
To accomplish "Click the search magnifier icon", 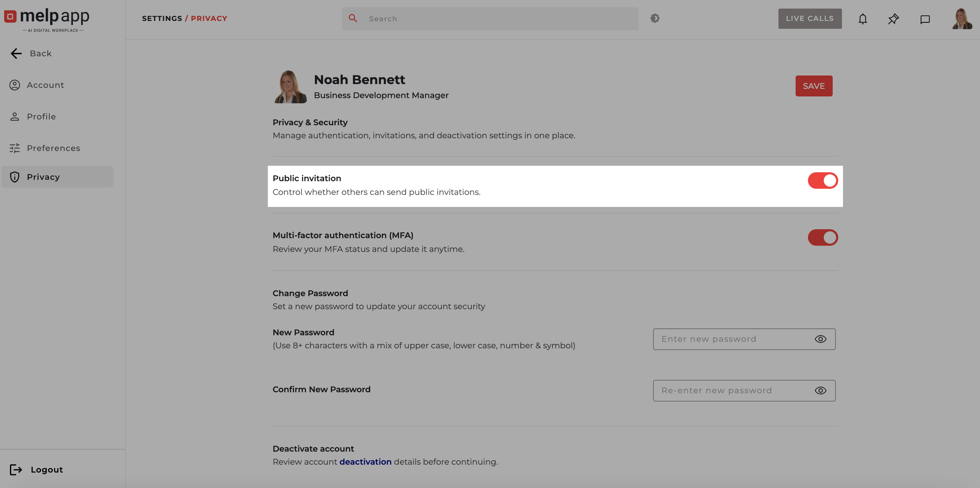I will tap(353, 18).
